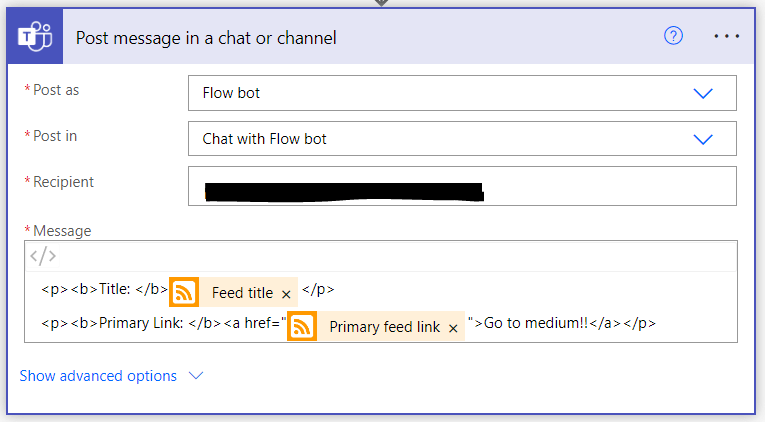
Task: Toggle the code view icon in Message
Action: click(43, 256)
